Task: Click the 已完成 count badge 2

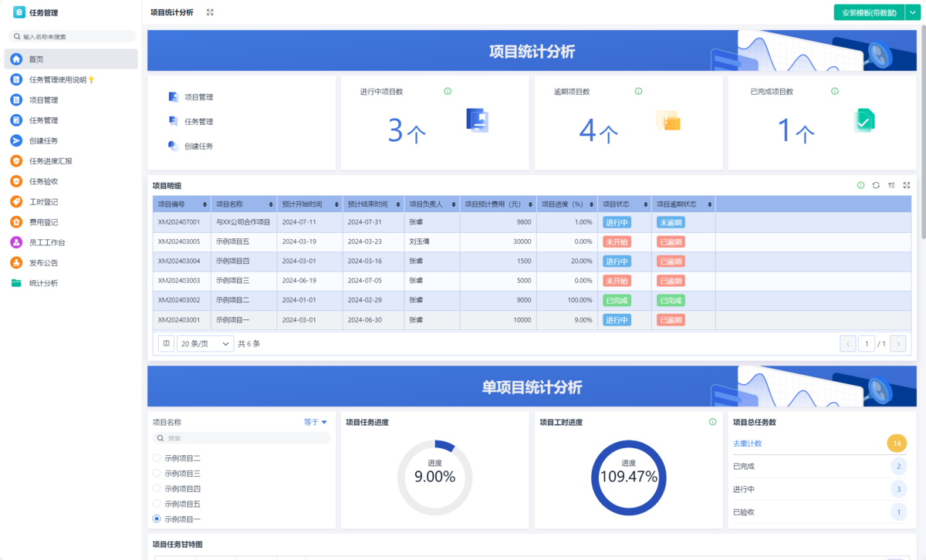Action: point(897,466)
